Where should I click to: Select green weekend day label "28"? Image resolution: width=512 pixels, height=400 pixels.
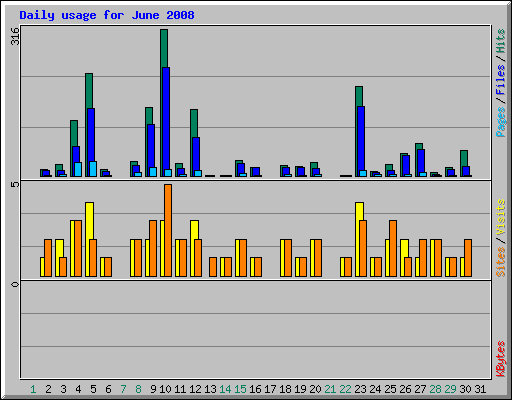pos(435,389)
